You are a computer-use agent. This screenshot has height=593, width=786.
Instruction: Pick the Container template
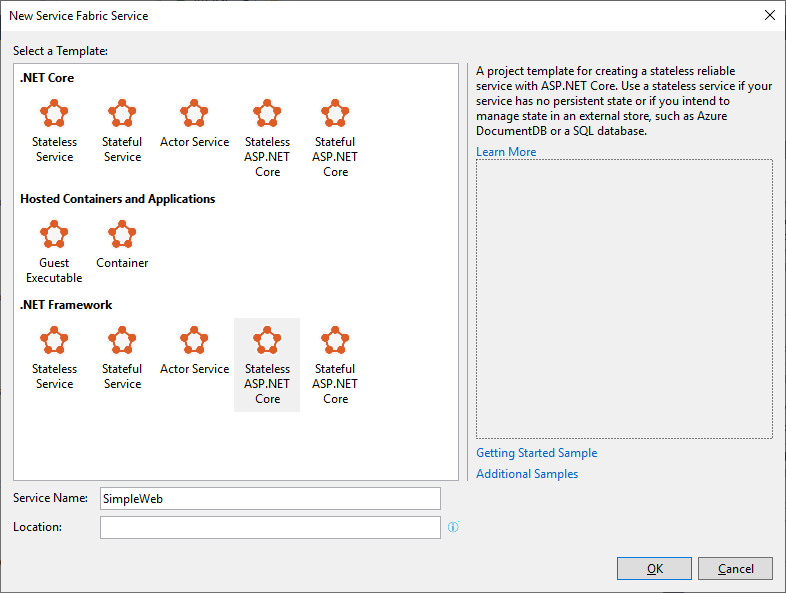[122, 244]
